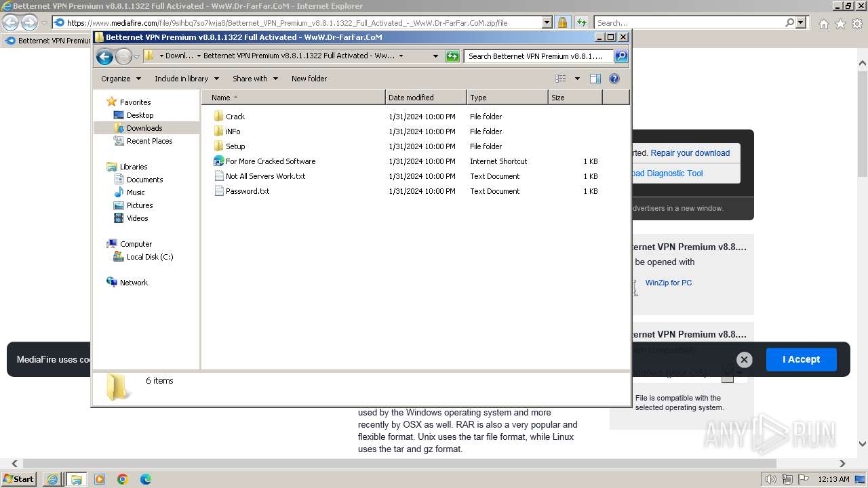Dismiss cookie banner with X icon
The height and width of the screenshot is (488, 868).
click(x=744, y=360)
